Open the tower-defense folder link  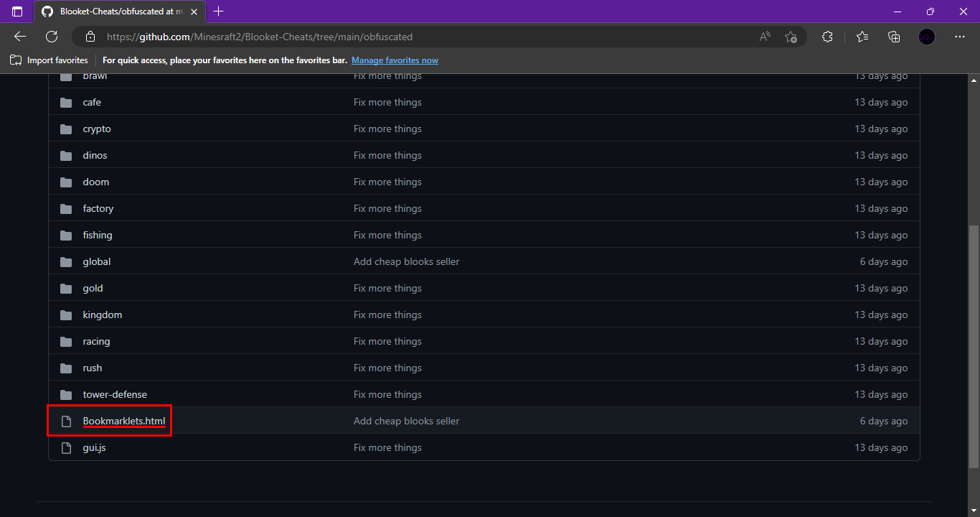coord(115,395)
